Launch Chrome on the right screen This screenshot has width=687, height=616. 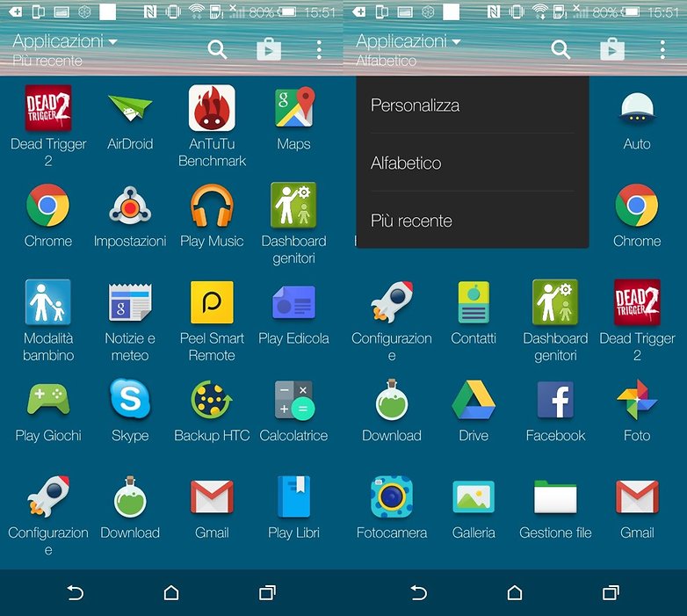click(x=637, y=205)
